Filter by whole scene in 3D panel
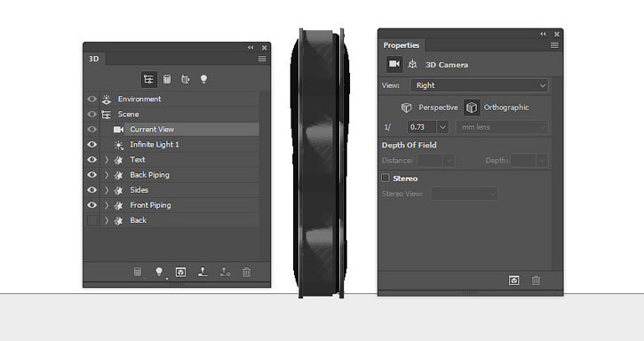This screenshot has height=341, width=644. click(x=148, y=79)
